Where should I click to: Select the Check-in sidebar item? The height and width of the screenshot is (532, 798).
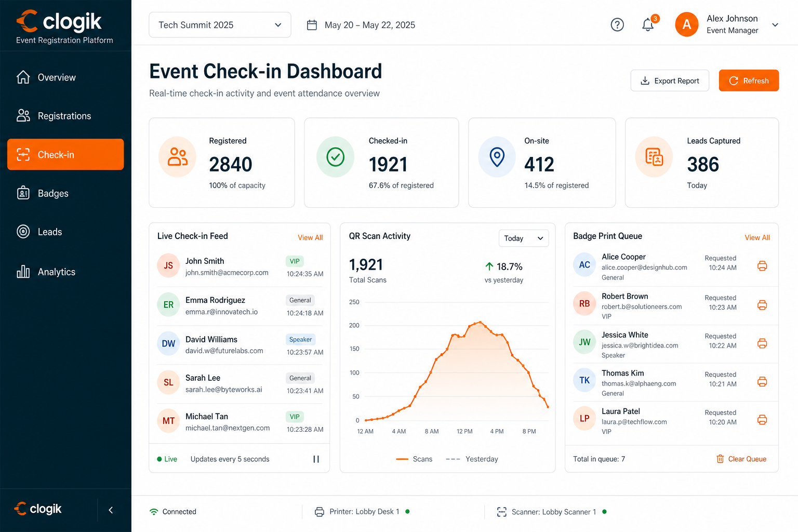65,154
